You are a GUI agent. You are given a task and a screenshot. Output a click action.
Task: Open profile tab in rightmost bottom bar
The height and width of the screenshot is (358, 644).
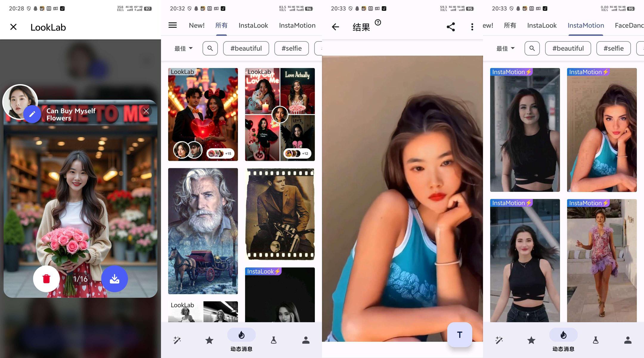(628, 340)
